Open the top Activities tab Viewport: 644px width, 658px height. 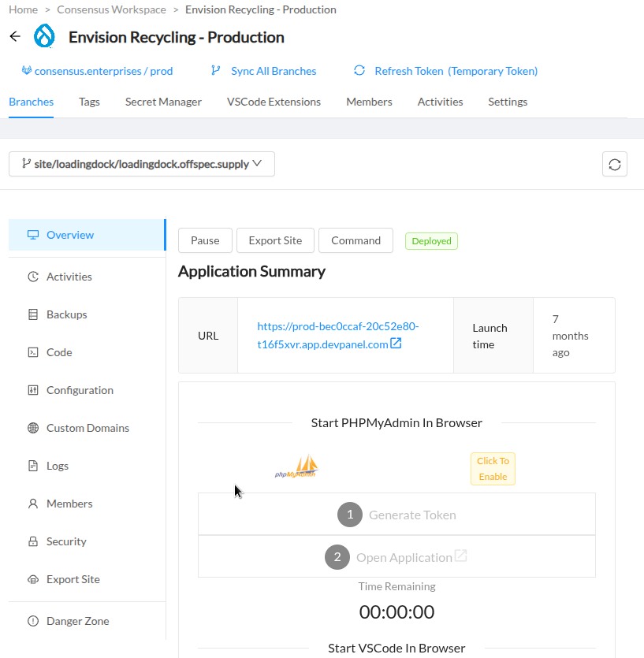pos(440,102)
